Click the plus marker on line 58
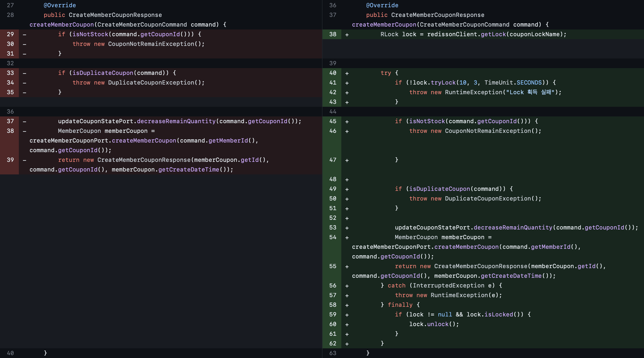 point(347,305)
